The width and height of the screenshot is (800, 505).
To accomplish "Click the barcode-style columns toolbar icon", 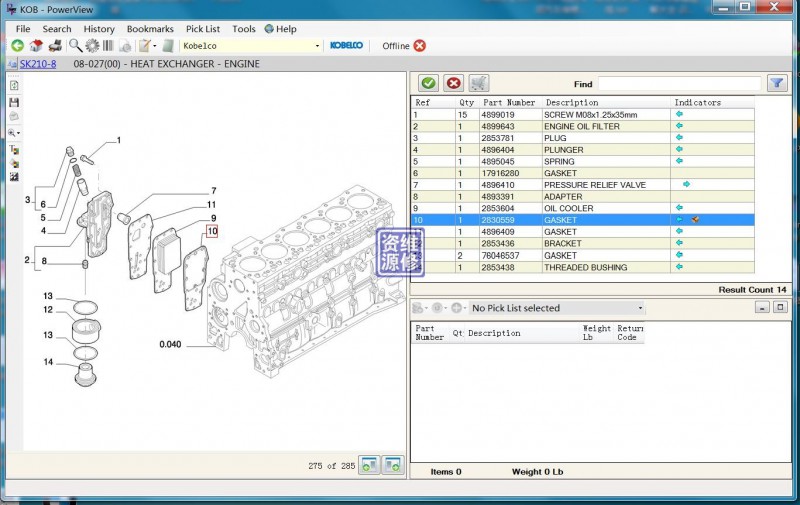I will (x=108, y=46).
